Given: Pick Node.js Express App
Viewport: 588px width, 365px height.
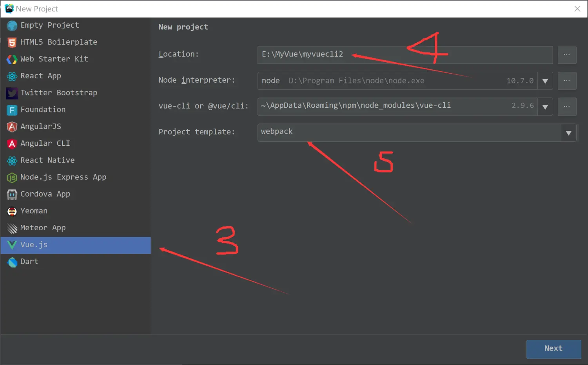Looking at the screenshot, I should (76, 177).
